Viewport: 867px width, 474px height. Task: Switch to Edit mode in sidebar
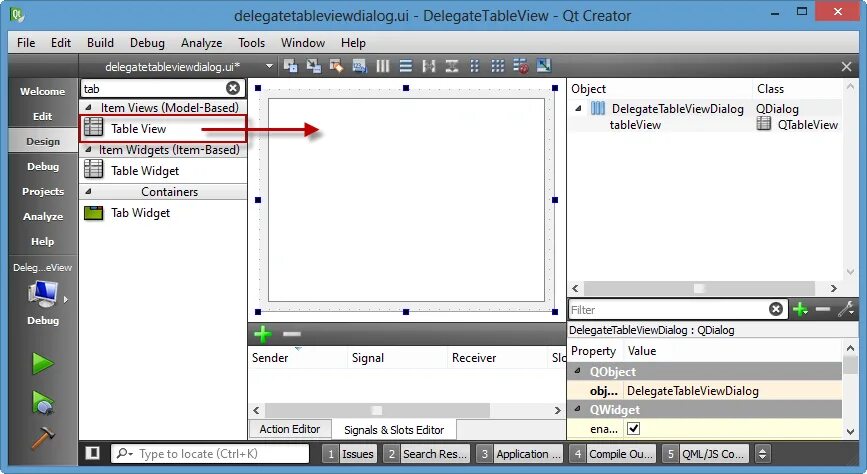click(43, 116)
